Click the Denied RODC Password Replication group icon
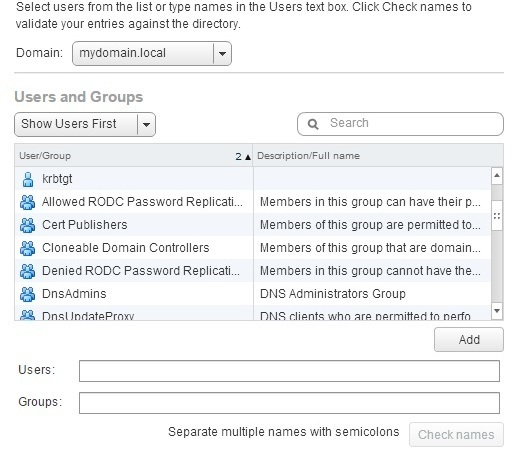522x450 pixels. (27, 271)
